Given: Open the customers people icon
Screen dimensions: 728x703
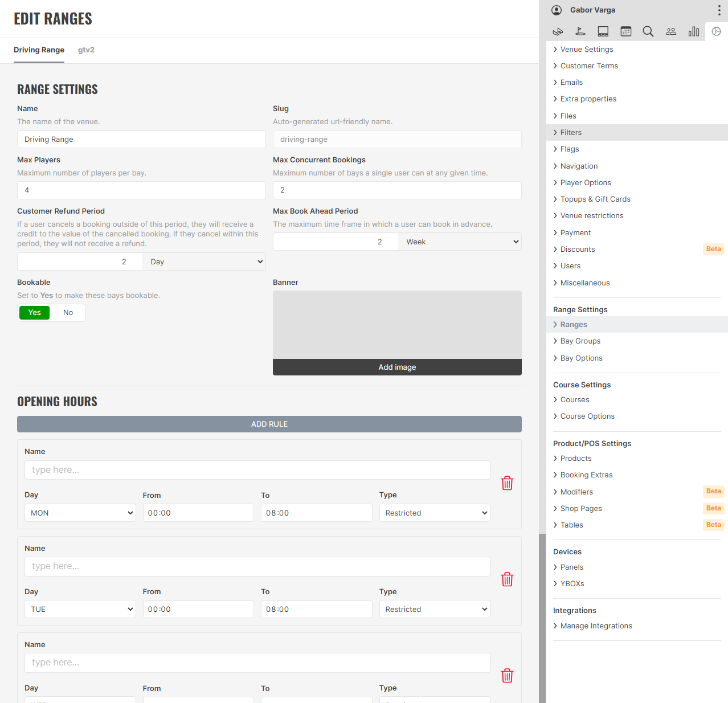Looking at the screenshot, I should coord(671,32).
